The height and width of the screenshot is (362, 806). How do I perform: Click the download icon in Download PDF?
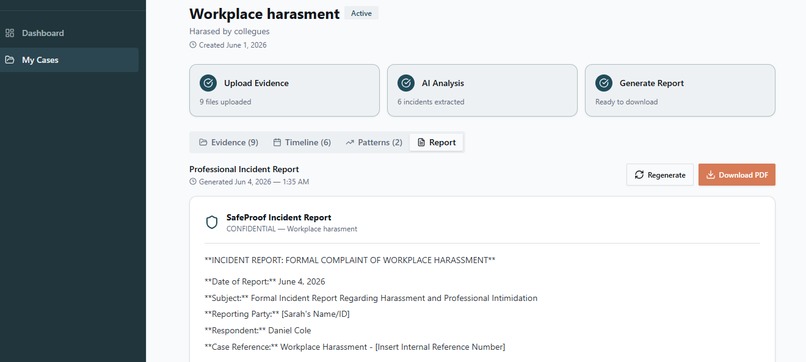pos(710,175)
